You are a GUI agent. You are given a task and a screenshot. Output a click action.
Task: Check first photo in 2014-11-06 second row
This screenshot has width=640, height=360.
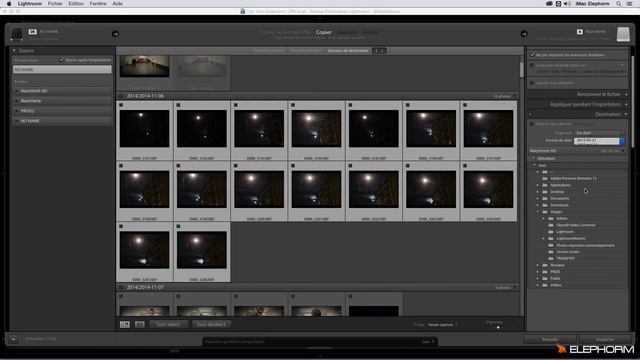pyautogui.click(x=121, y=166)
